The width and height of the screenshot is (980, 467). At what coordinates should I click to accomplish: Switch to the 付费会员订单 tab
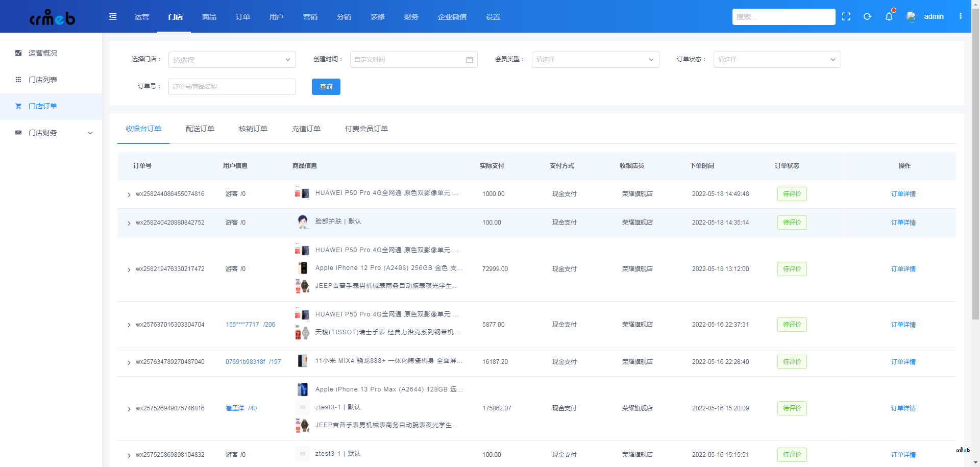pos(366,129)
